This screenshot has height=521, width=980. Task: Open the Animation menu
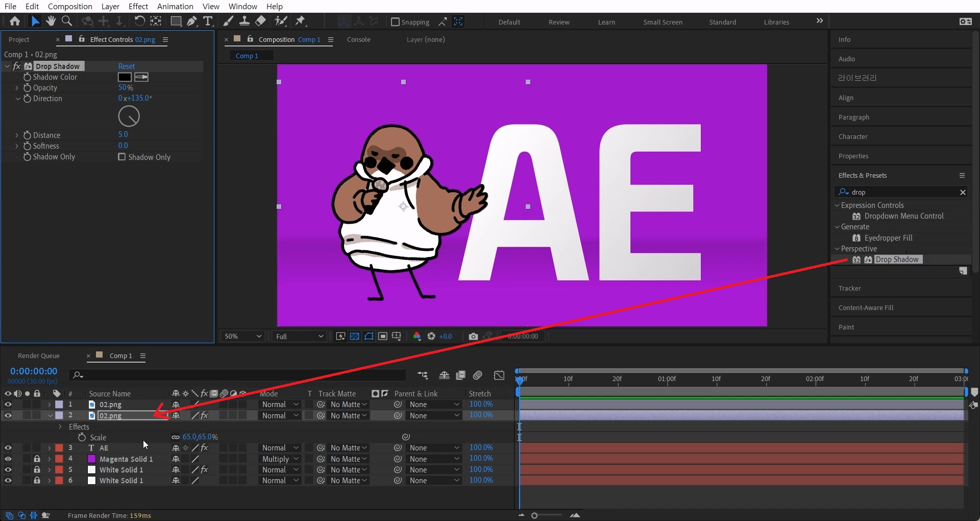point(175,6)
